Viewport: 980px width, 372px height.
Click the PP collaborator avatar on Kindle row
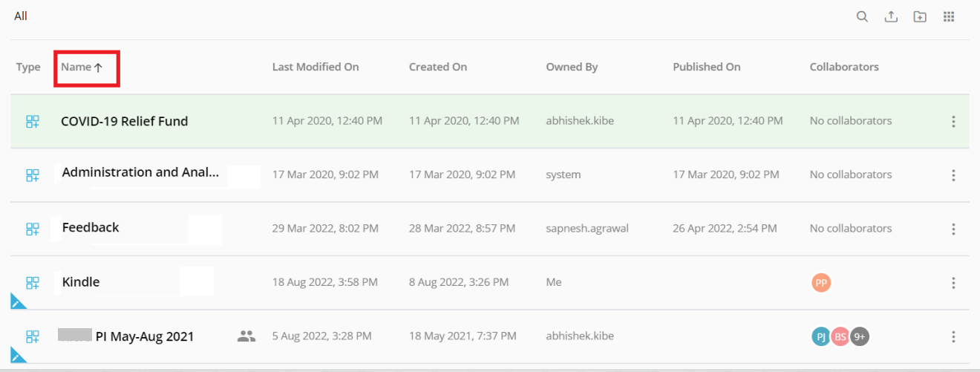coord(820,283)
